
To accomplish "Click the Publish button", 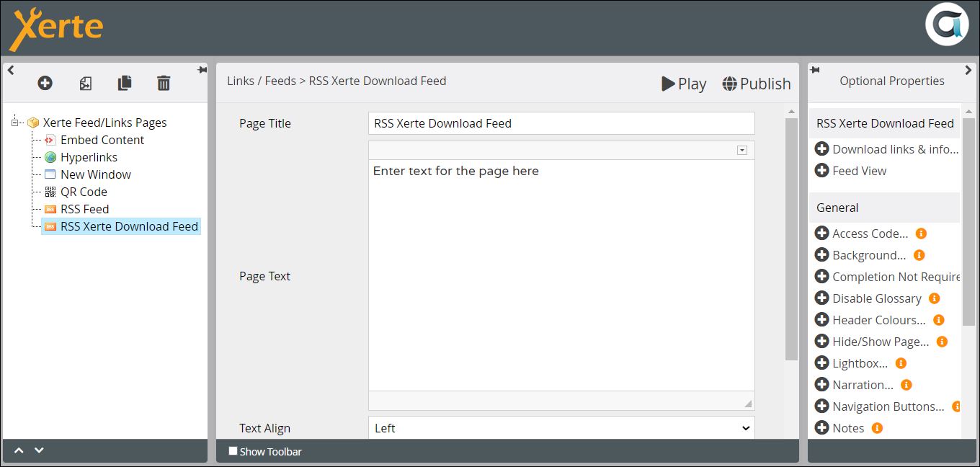I will coord(756,84).
